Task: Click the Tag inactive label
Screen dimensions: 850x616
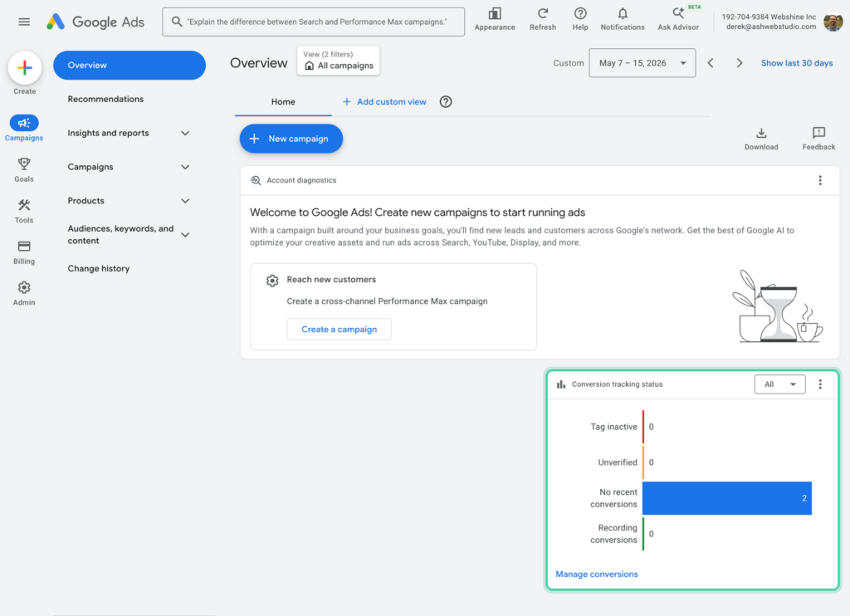Action: pyautogui.click(x=613, y=427)
